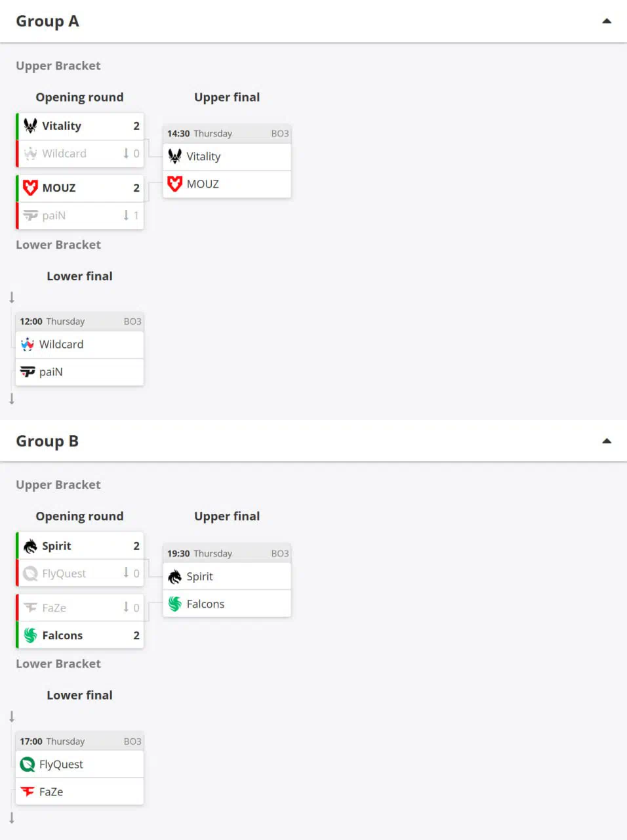Click the paiN logo in lower final
This screenshot has width=627, height=840.
pos(28,372)
